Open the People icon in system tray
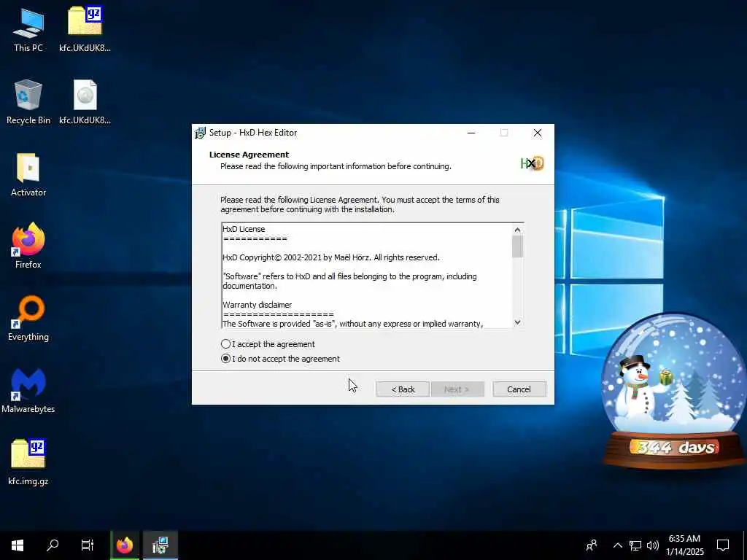Viewport: 747px width, 560px height. [592, 545]
